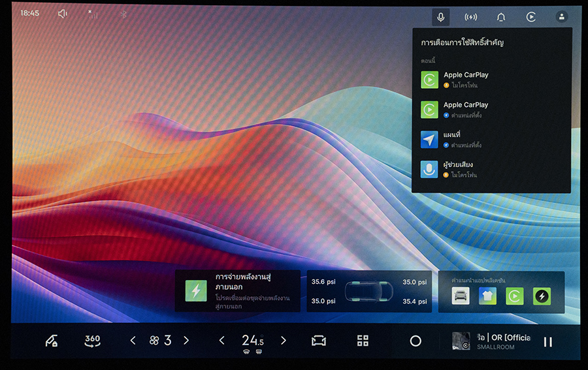588x370 pixels.
Task: Select first Apple CarPlay microphone entry
Action: (x=491, y=80)
